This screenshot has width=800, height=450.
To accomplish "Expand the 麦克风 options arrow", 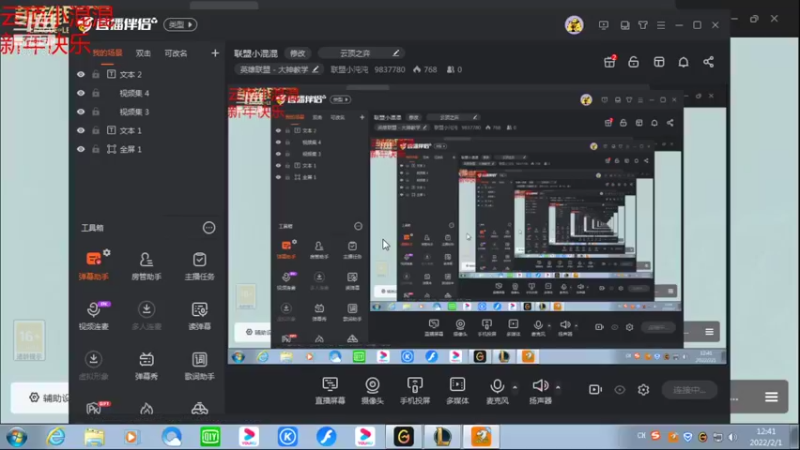I will [515, 388].
